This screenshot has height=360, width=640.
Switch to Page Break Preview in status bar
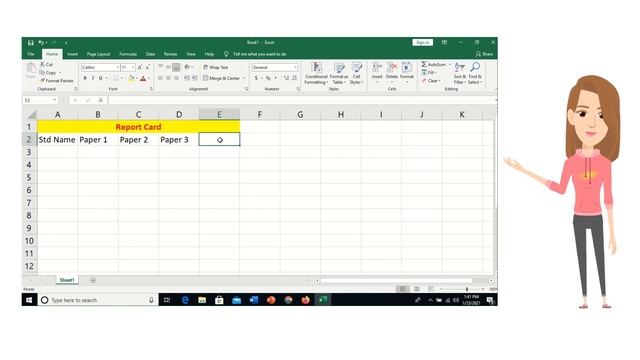(431, 289)
